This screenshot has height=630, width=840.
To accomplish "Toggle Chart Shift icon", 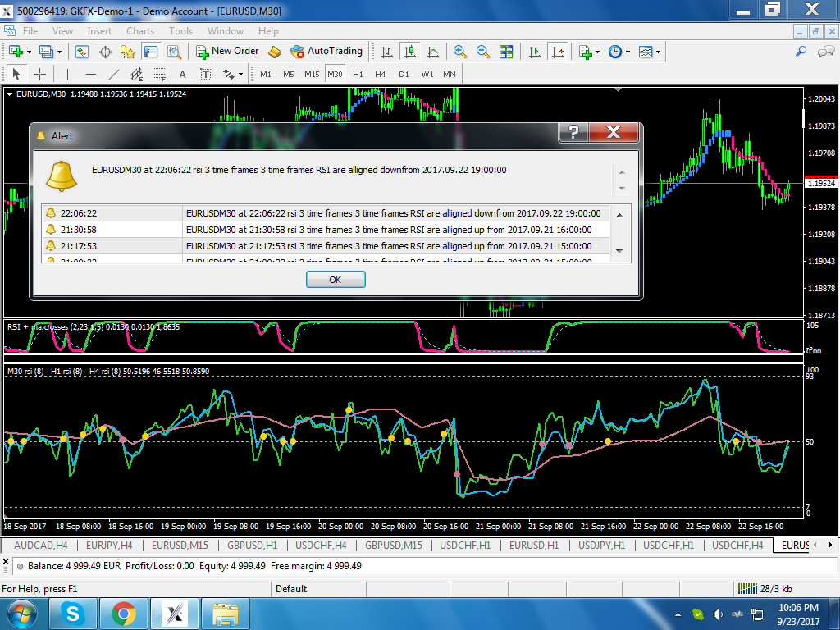I will 558,52.
